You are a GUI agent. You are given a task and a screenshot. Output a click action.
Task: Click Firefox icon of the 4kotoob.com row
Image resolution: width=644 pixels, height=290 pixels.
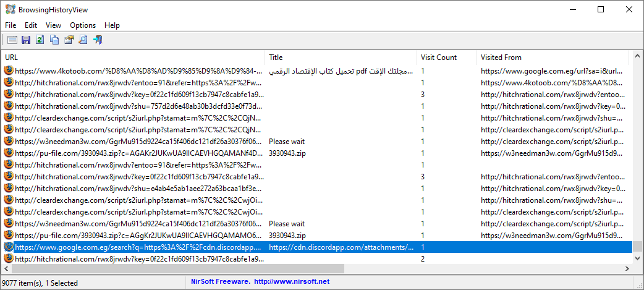pyautogui.click(x=9, y=70)
